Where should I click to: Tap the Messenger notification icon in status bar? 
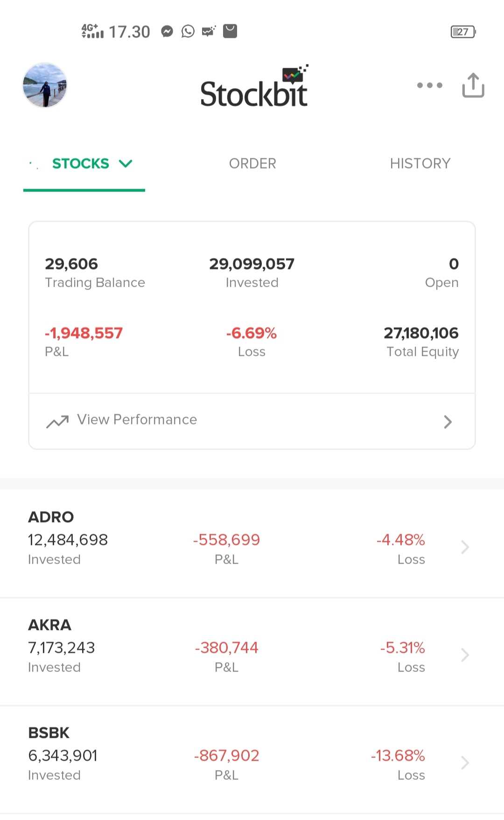coord(167,31)
